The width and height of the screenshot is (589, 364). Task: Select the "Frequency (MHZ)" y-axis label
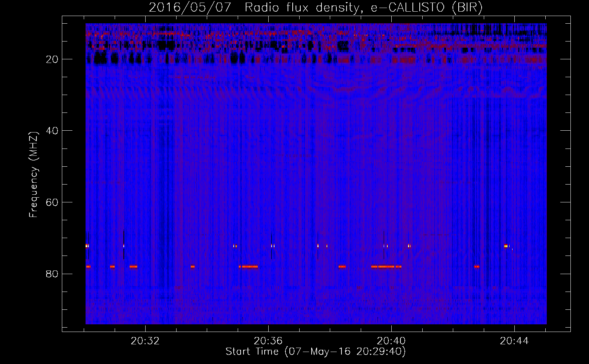pos(33,175)
